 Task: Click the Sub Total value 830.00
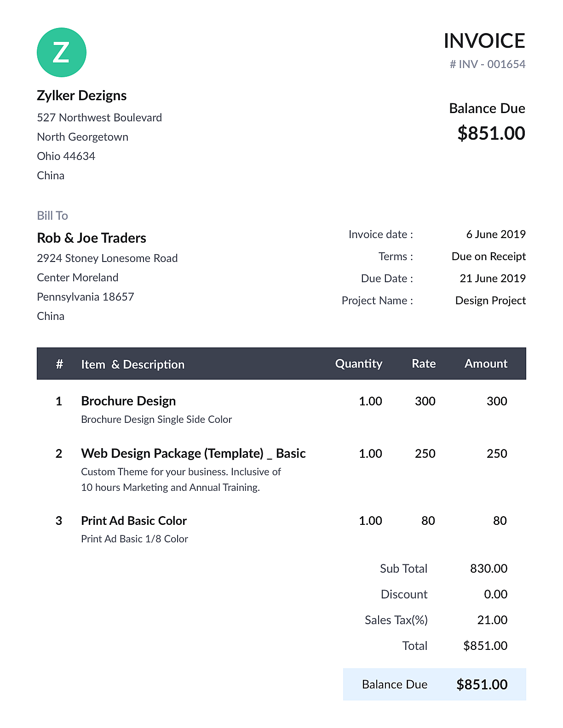488,569
